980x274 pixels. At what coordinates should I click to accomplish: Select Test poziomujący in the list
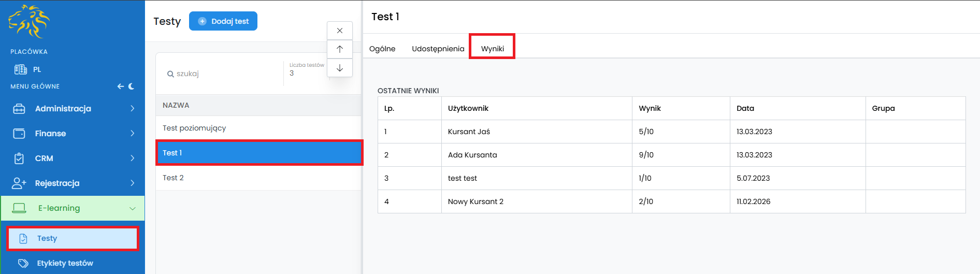pyautogui.click(x=194, y=128)
